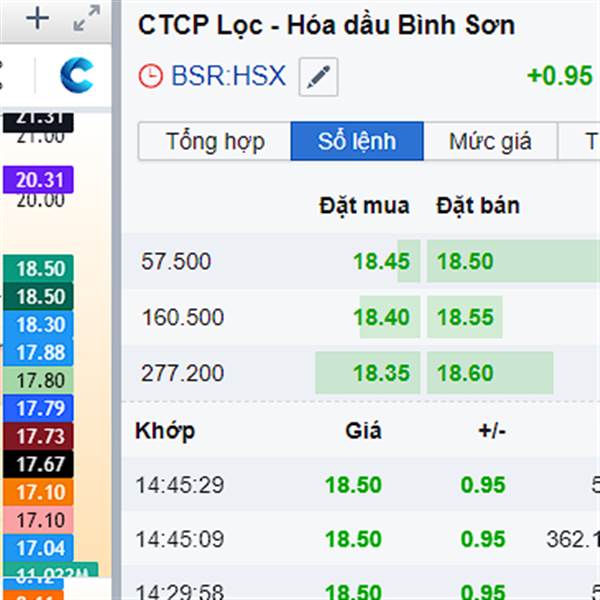Click the dark red 17.73 price label
Screen dimensions: 600x600
coord(38,436)
